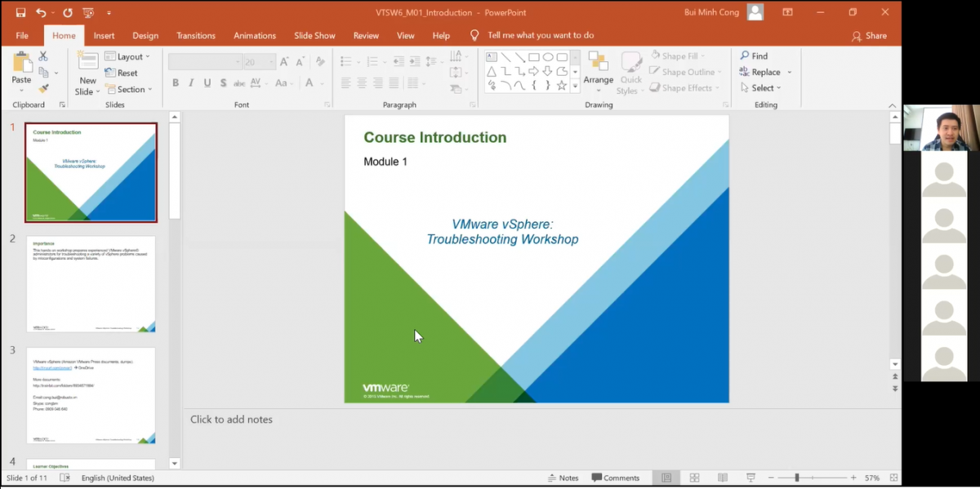This screenshot has width=980, height=489.
Task: Toggle the Comments pane in the status bar
Action: point(617,478)
